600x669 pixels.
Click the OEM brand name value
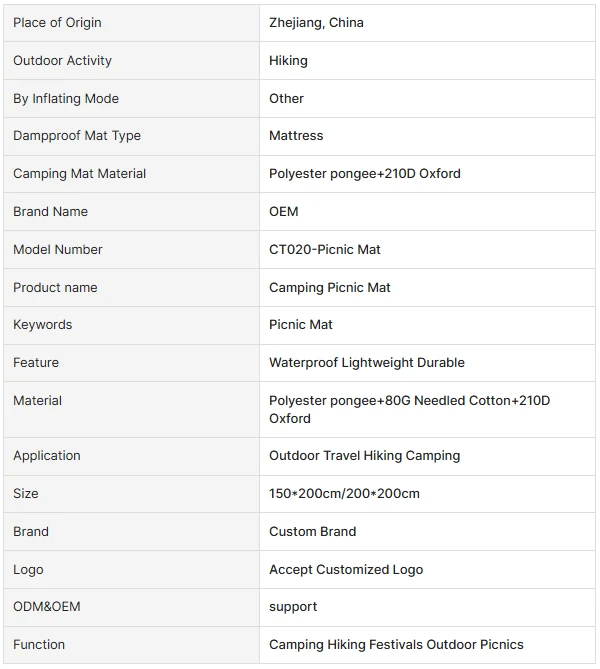[x=283, y=212]
